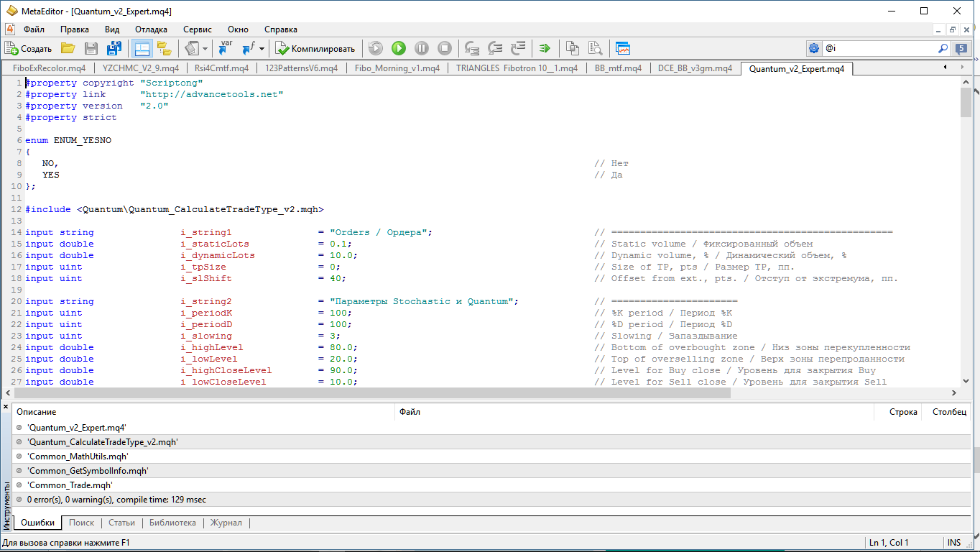Click the Open file folder icon
This screenshot has width=980, height=555.
(68, 48)
